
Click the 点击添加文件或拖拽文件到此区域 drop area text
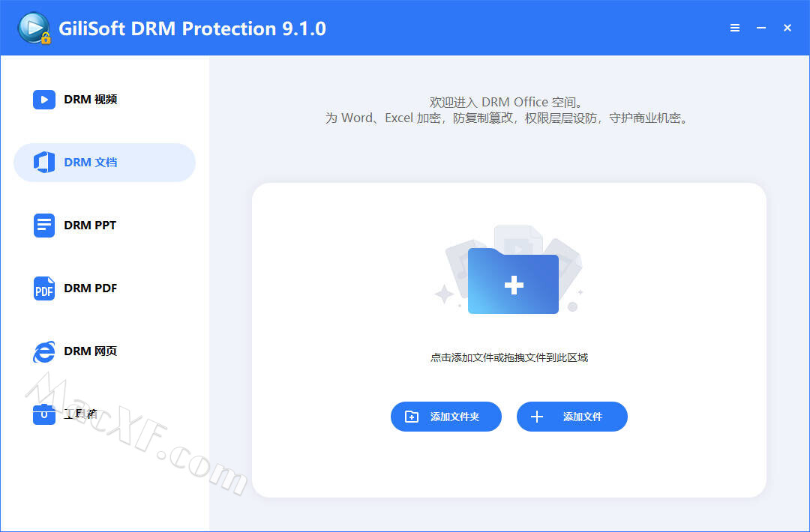tap(508, 357)
